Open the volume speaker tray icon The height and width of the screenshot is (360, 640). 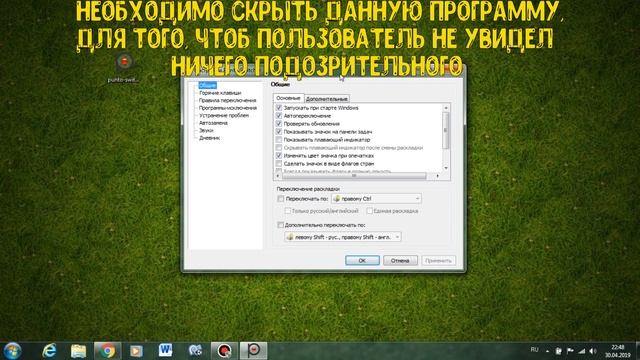point(593,351)
